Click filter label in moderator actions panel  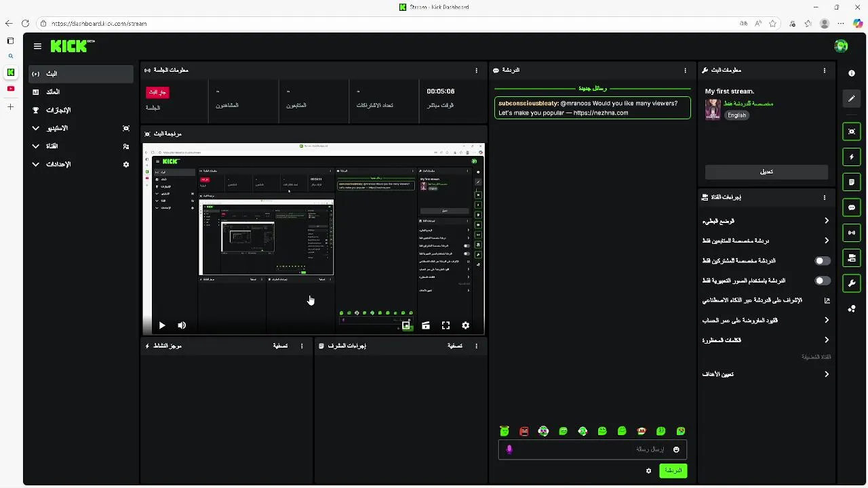455,346
